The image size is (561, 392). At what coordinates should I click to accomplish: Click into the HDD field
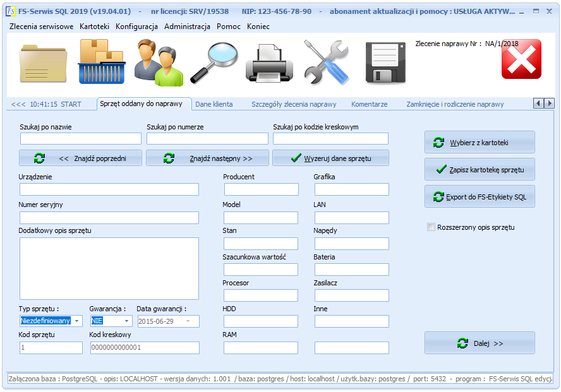pos(261,321)
